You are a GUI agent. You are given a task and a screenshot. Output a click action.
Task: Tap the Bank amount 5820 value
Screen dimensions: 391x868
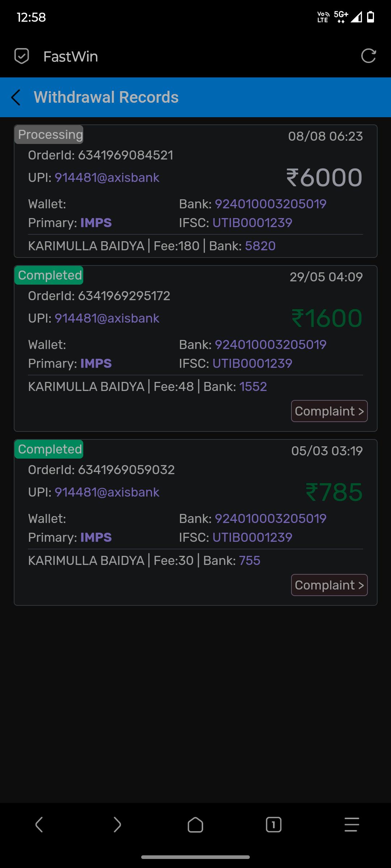coord(260,246)
